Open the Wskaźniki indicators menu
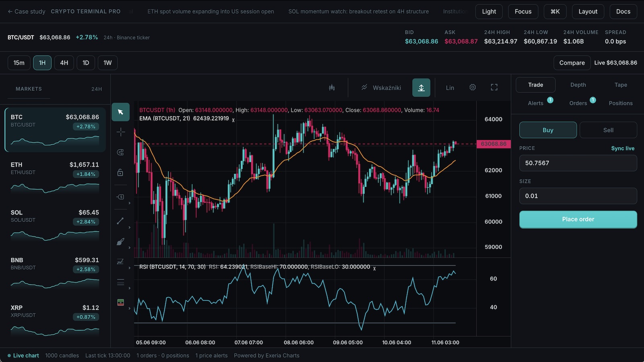The image size is (644, 362). (x=381, y=88)
